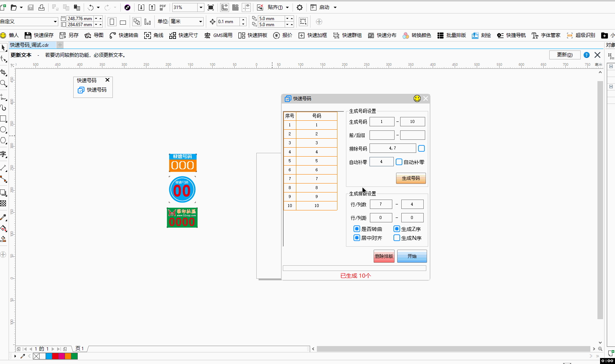Viewport: 615px width, 364px height.
Task: Click the Save icon in top toolbar
Action: pos(31,7)
